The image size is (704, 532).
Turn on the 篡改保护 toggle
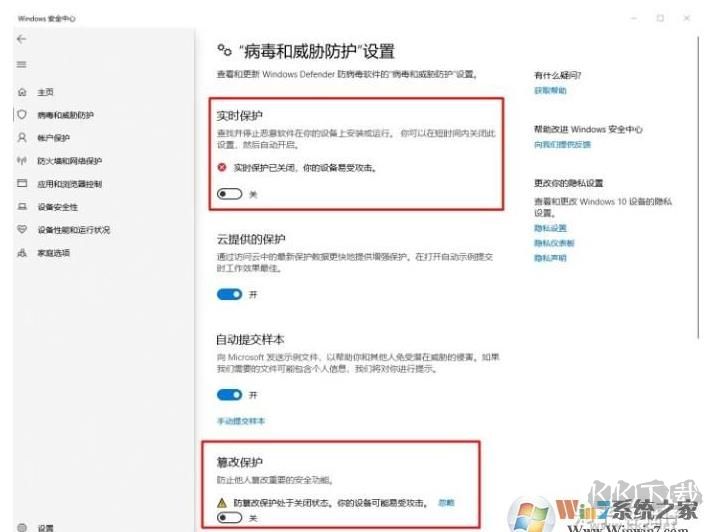(229, 518)
